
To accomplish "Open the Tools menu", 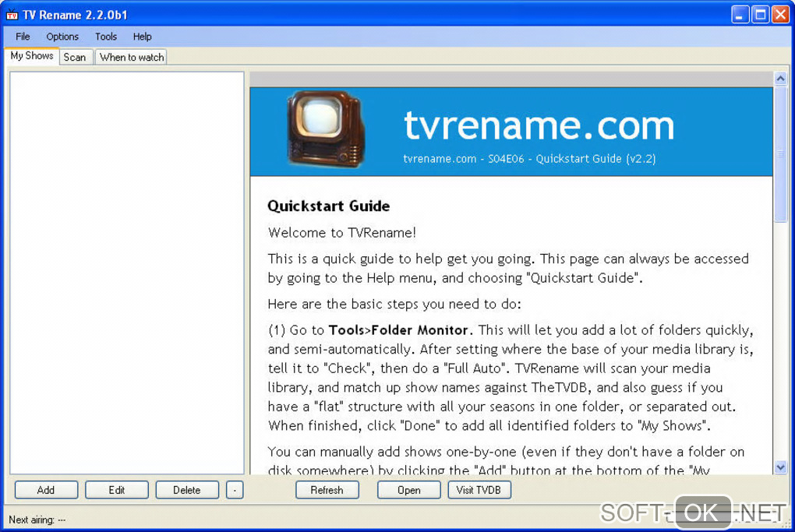I will click(x=106, y=37).
